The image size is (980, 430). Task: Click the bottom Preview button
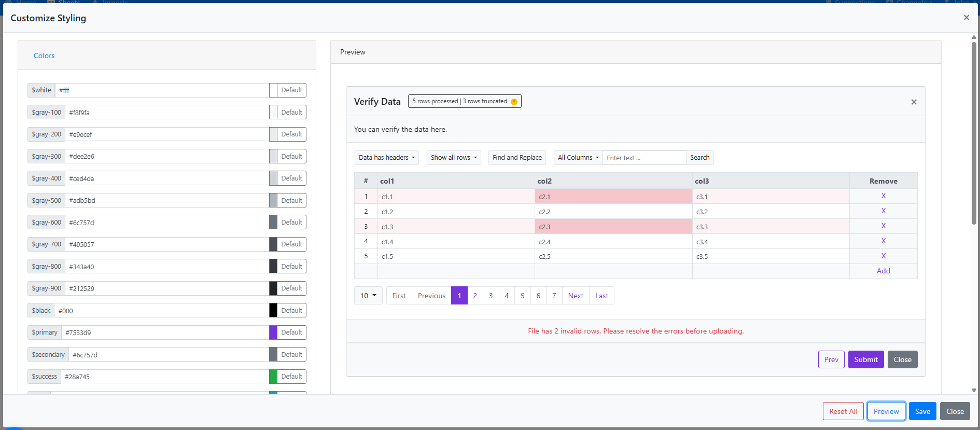[x=886, y=411]
